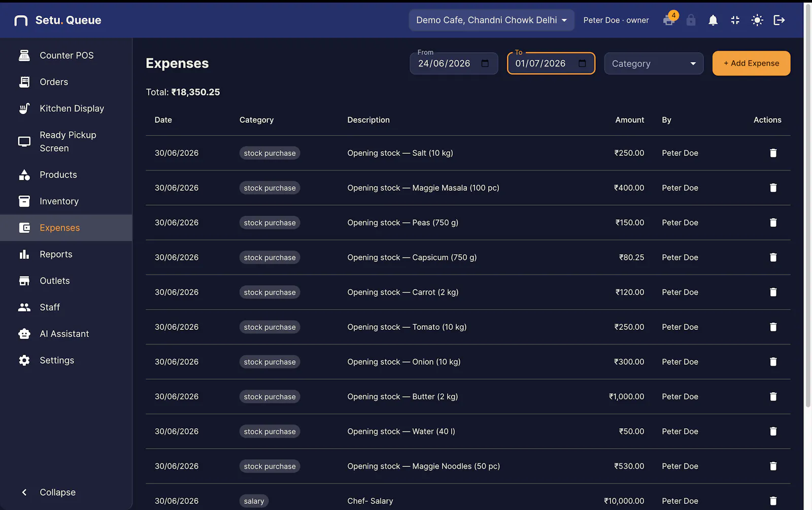Click the Setu Queue logo icon
Image resolution: width=812 pixels, height=510 pixels.
tap(21, 20)
